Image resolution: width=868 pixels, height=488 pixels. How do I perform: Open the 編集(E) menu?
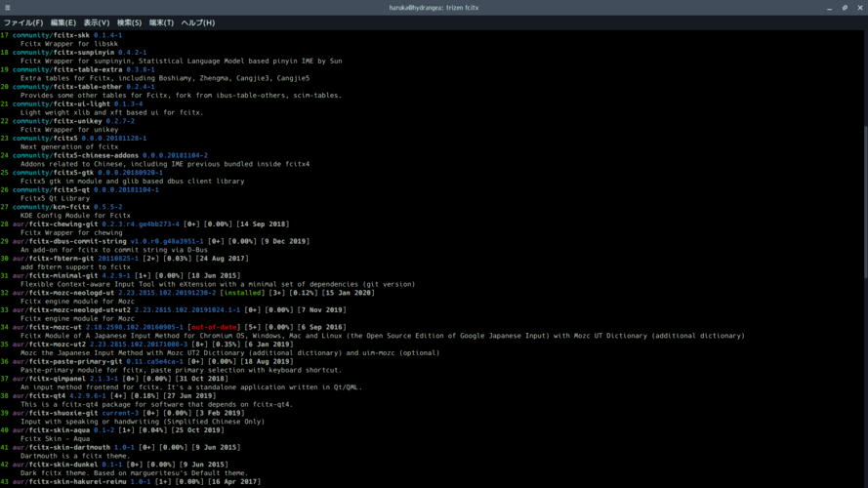(63, 22)
